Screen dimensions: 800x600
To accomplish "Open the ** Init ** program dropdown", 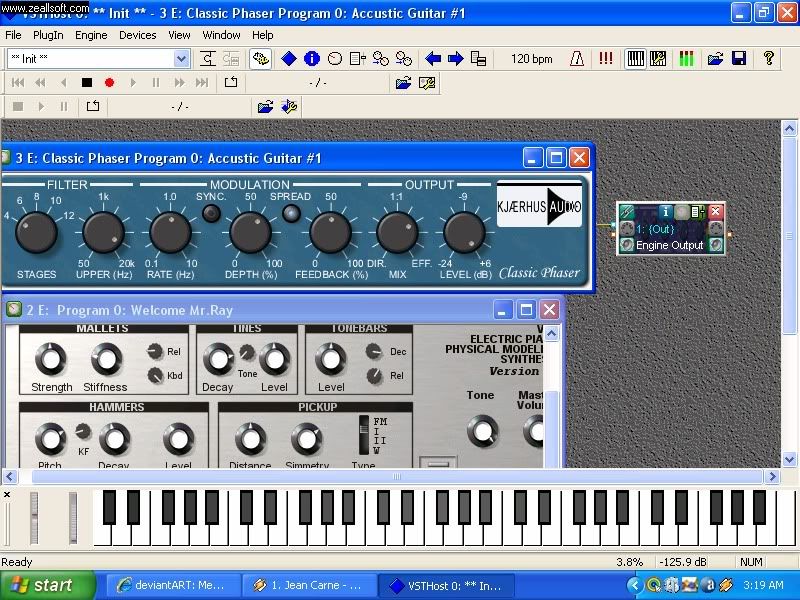I will click(x=181, y=59).
